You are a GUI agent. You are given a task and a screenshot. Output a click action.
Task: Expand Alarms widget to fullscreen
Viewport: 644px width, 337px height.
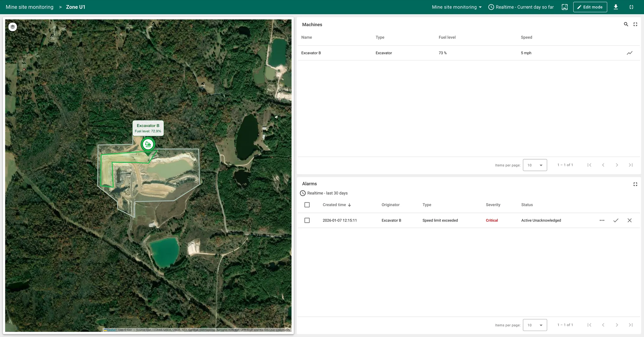pos(635,184)
